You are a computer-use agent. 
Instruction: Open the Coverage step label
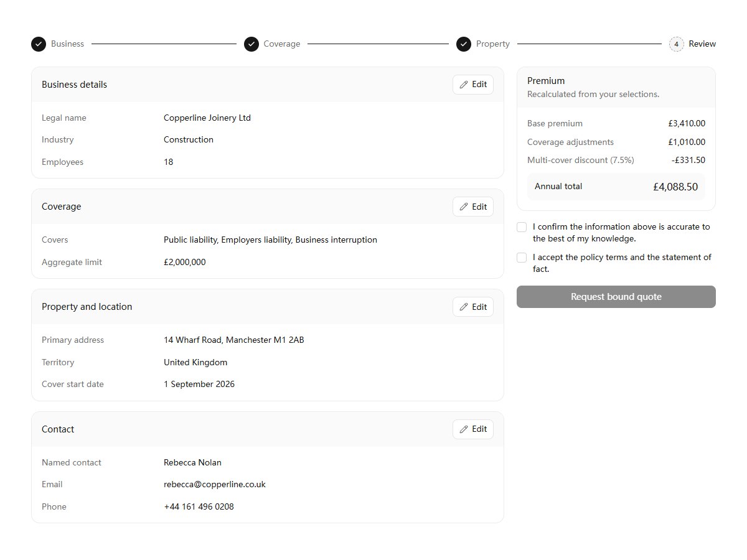[x=282, y=44]
